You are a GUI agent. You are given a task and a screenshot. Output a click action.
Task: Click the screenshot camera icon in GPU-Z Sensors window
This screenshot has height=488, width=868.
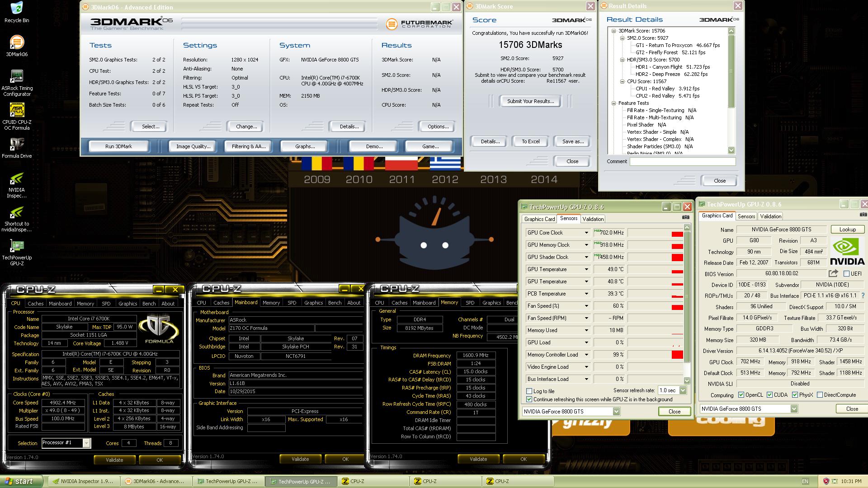(x=686, y=217)
